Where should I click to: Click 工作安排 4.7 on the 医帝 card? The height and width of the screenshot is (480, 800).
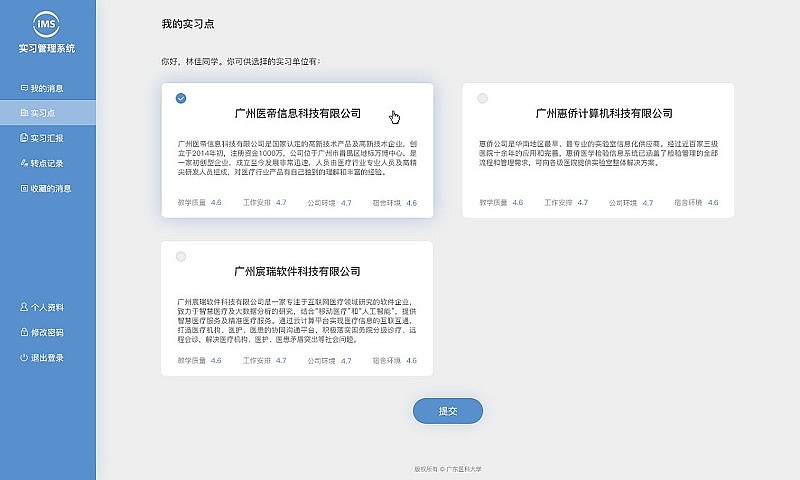(x=265, y=203)
